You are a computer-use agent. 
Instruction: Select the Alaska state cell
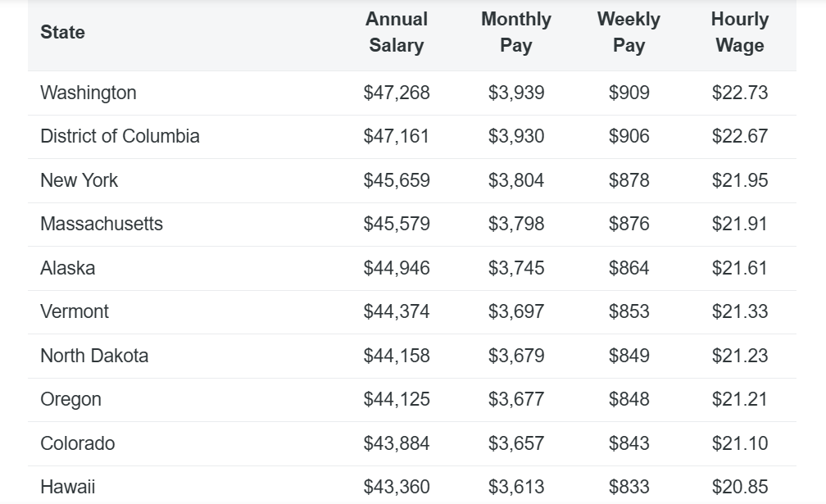(67, 268)
